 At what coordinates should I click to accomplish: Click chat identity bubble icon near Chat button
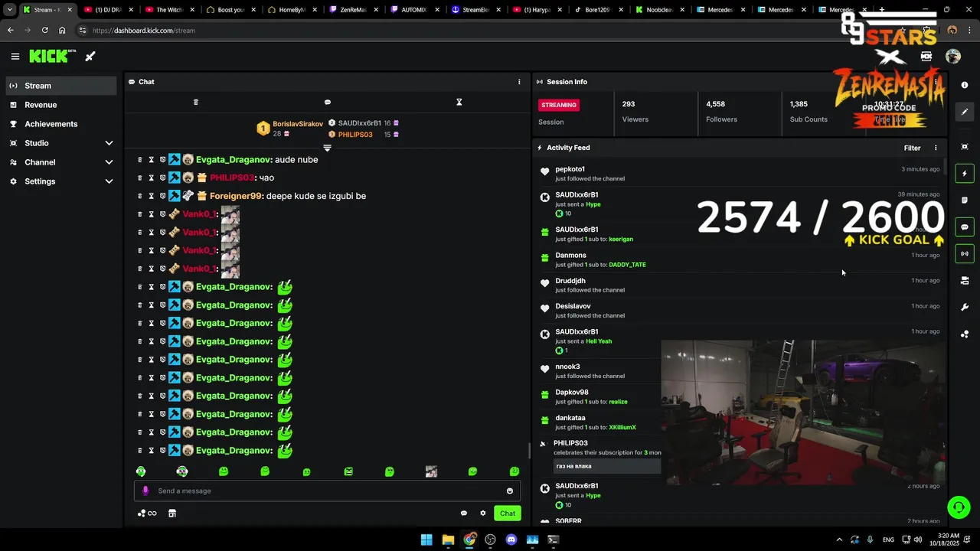(464, 514)
